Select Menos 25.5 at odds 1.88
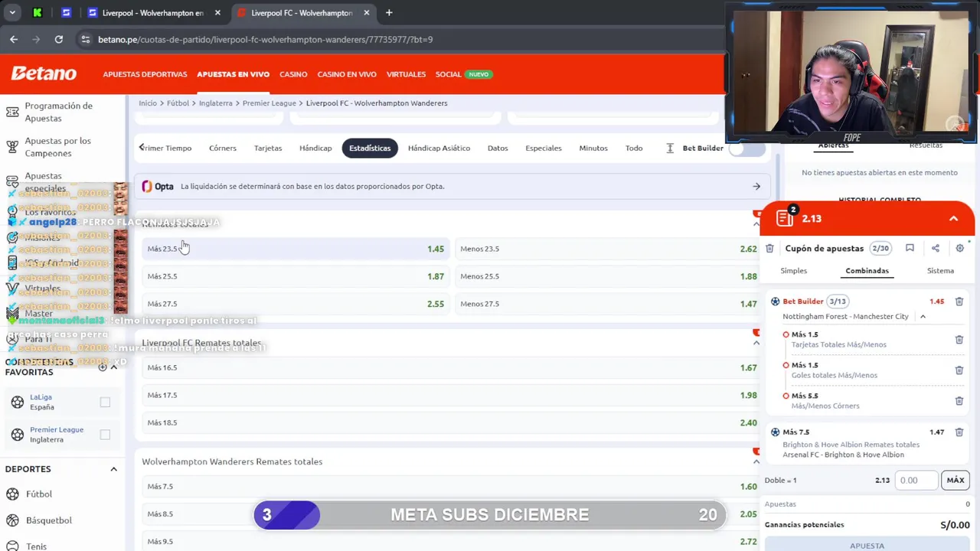 tap(608, 276)
